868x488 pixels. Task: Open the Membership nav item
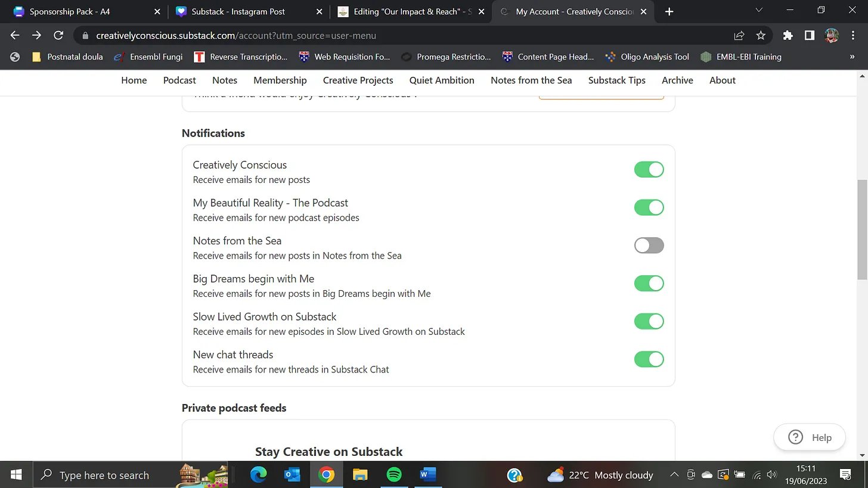coord(280,80)
